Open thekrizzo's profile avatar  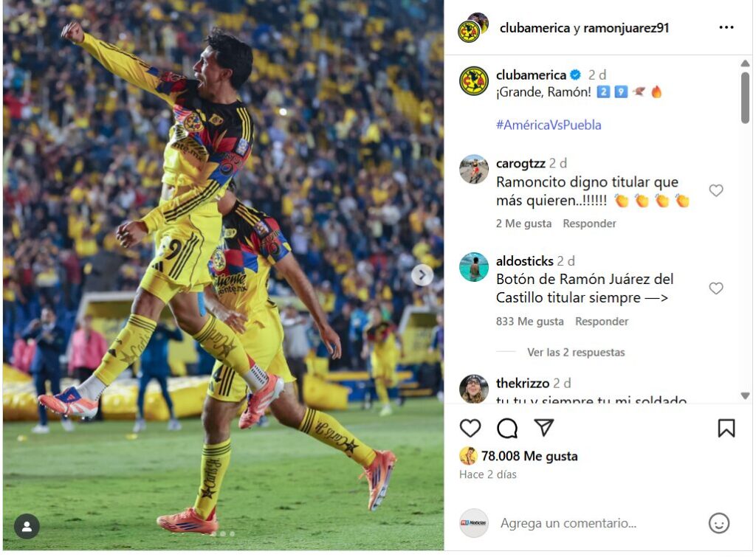click(x=473, y=388)
